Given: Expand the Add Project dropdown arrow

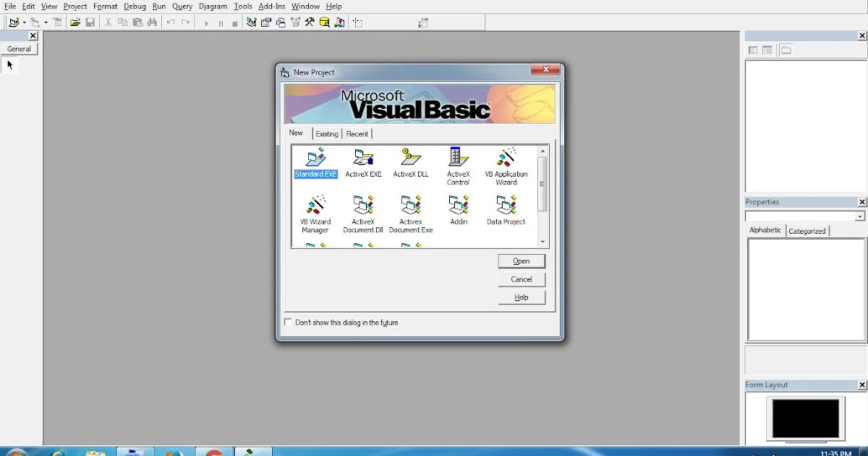Looking at the screenshot, I should click(24, 22).
